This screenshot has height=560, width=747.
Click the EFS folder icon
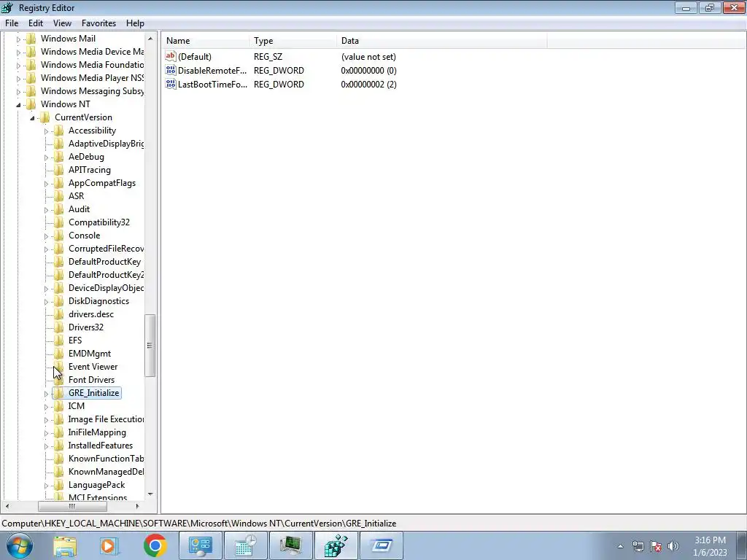tap(58, 340)
